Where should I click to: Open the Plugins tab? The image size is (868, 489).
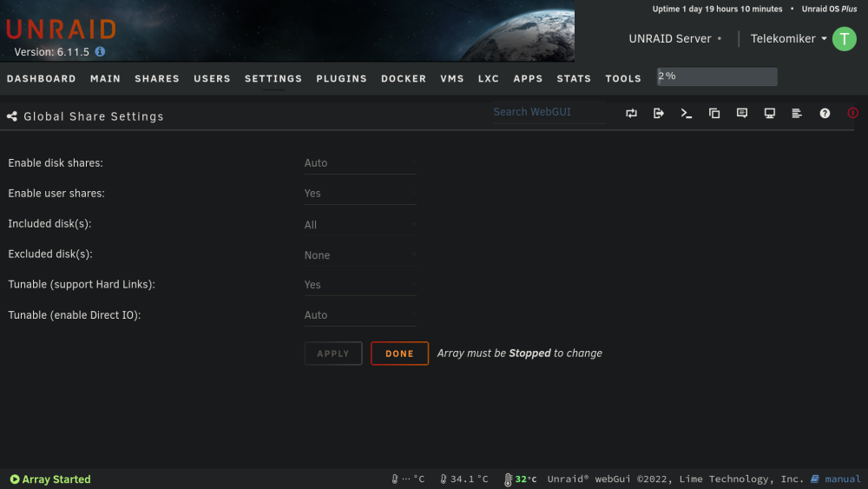tap(341, 79)
